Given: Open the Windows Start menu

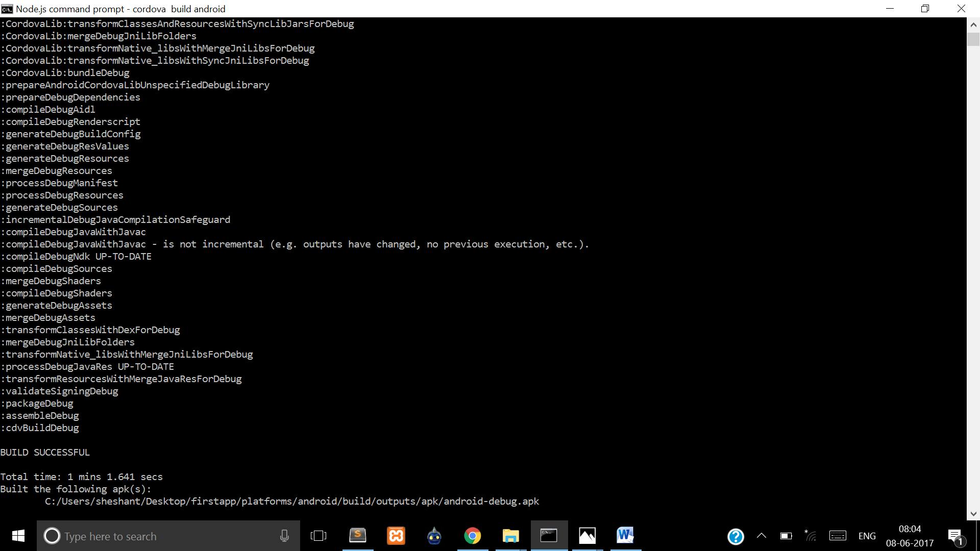Looking at the screenshot, I should (18, 536).
